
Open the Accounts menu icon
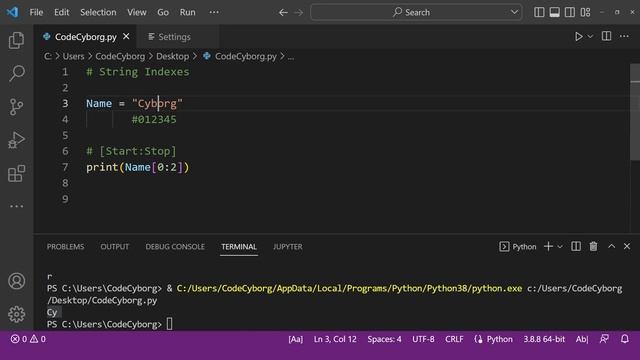(x=16, y=281)
